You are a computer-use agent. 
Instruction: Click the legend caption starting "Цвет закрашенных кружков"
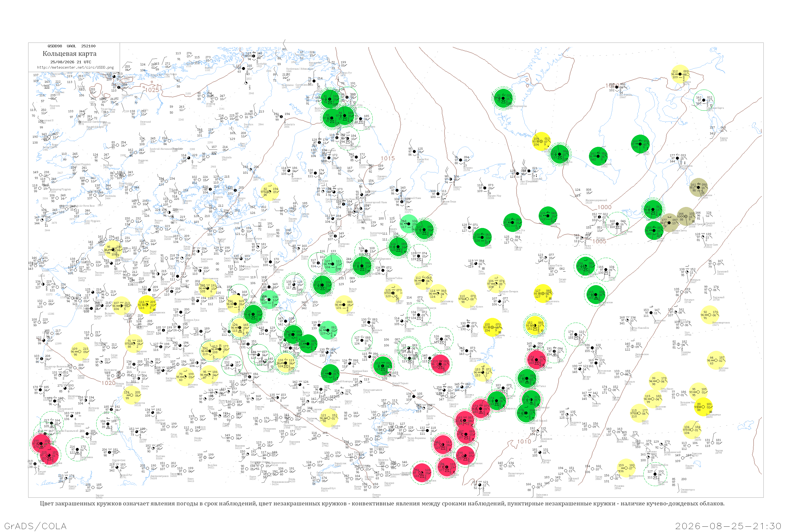point(382,504)
